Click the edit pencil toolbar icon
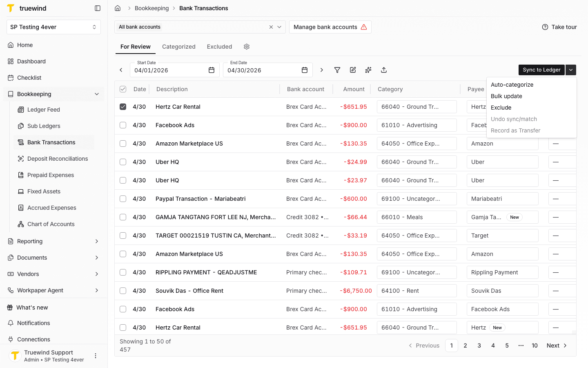The width and height of the screenshot is (588, 368). pyautogui.click(x=353, y=70)
